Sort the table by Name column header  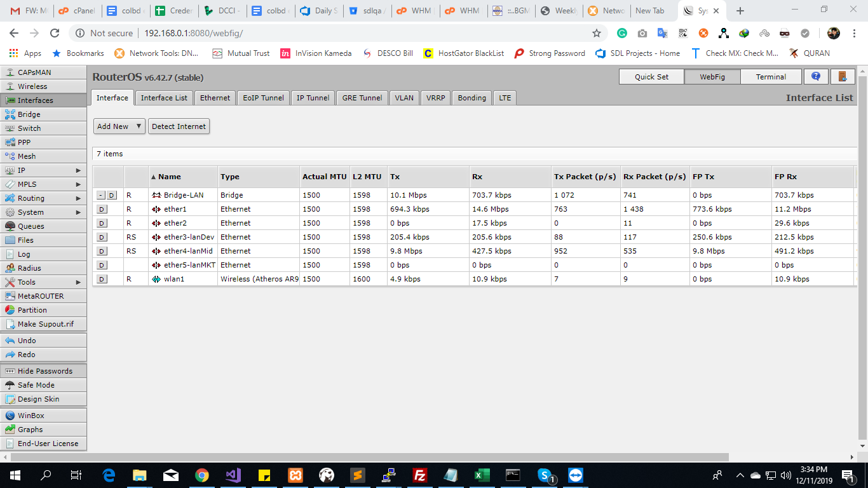tap(170, 177)
